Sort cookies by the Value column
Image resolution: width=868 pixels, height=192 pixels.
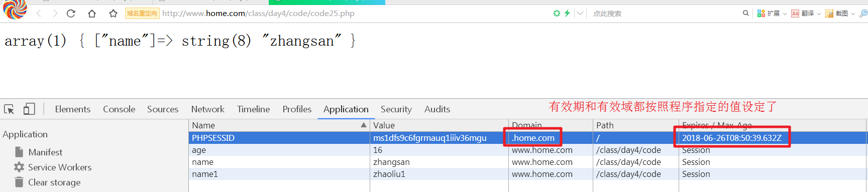[439, 125]
